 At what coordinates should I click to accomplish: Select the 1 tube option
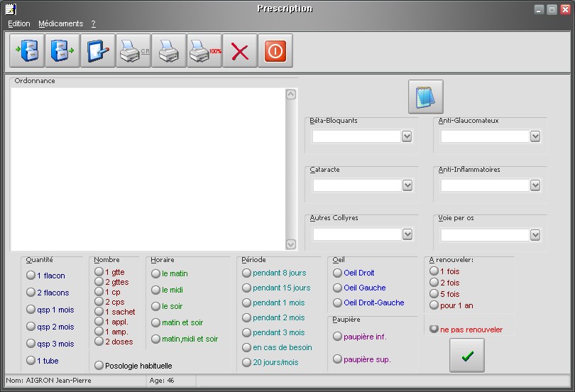[x=43, y=361]
